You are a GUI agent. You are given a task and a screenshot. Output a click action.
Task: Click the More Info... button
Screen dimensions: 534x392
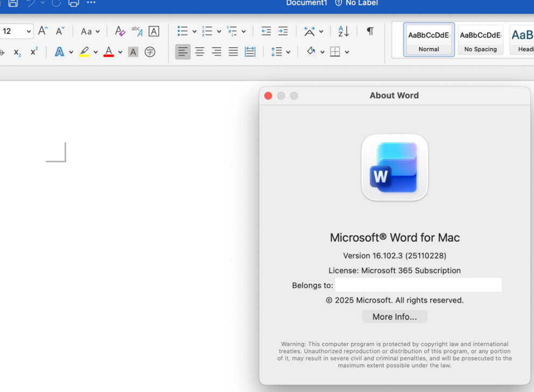point(395,317)
